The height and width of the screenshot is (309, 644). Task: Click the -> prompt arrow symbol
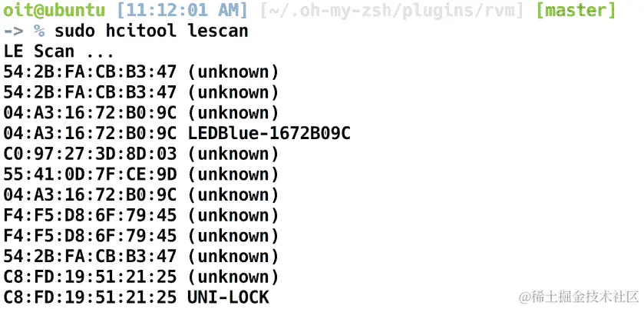(x=13, y=31)
